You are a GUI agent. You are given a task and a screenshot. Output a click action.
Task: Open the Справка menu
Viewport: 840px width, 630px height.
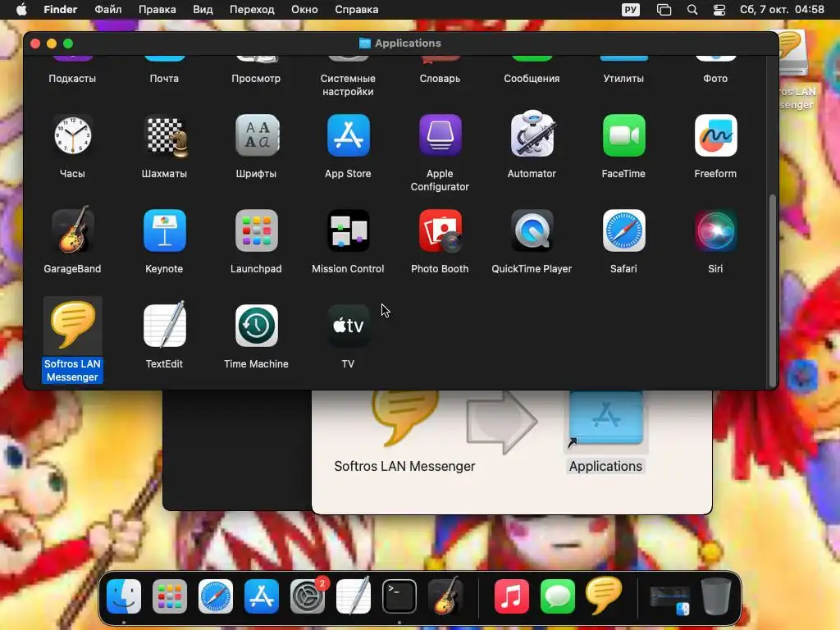[x=356, y=10]
